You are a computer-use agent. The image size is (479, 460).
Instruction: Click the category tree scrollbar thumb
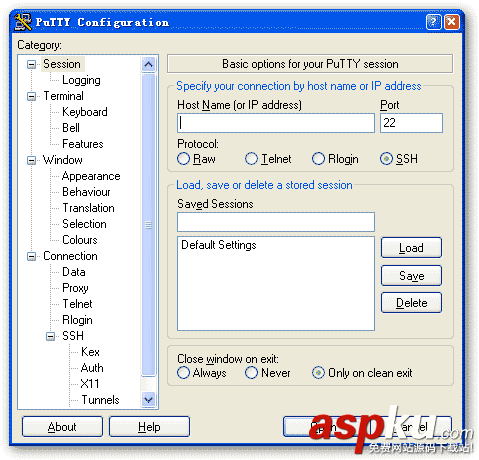tap(148, 225)
